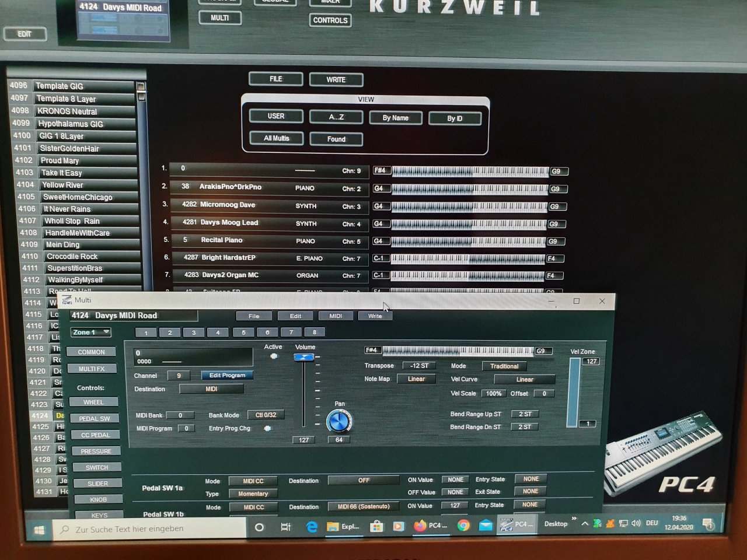Click the Pan knob

tap(339, 421)
